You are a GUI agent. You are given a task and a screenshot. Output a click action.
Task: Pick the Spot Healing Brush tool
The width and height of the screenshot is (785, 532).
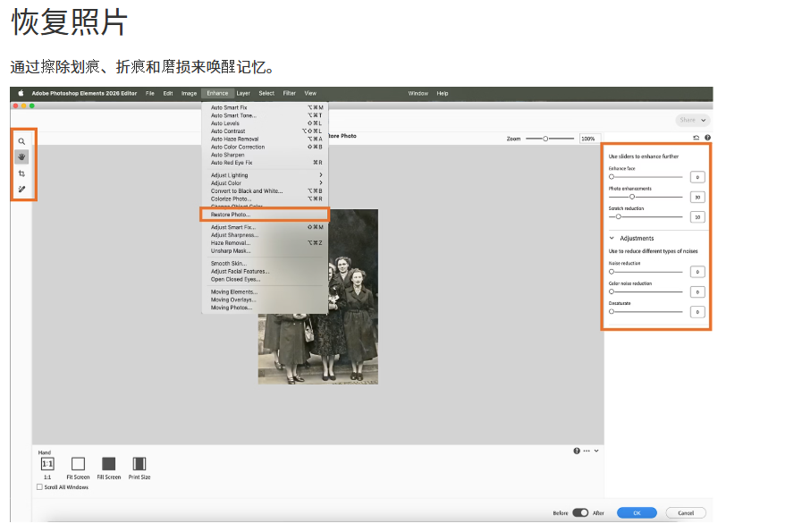coord(22,190)
